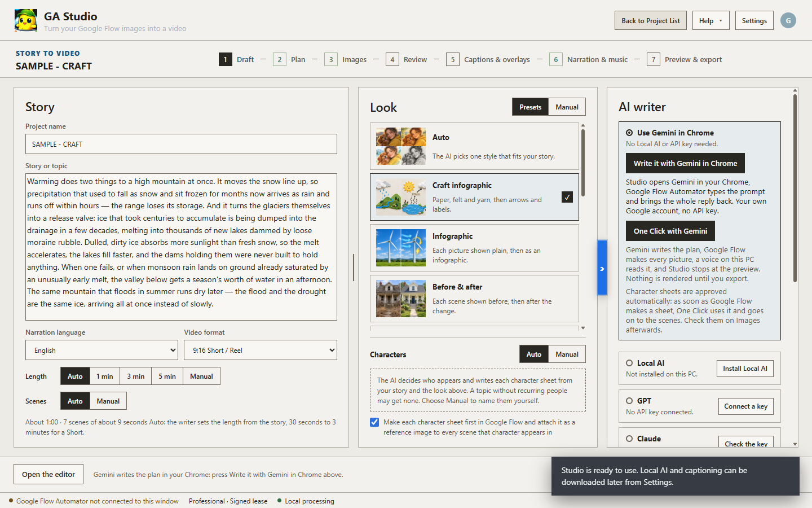Select the Claude radio option

[629, 439]
